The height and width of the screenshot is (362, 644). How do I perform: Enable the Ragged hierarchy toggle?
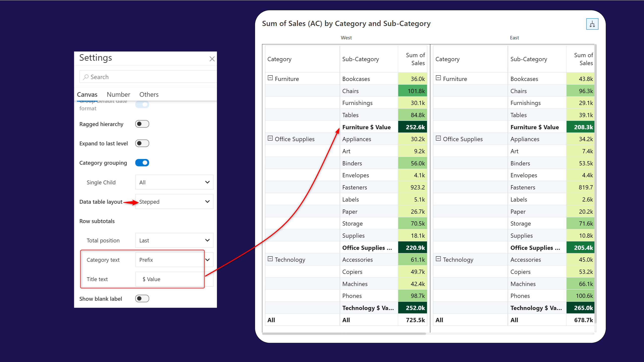tap(142, 124)
